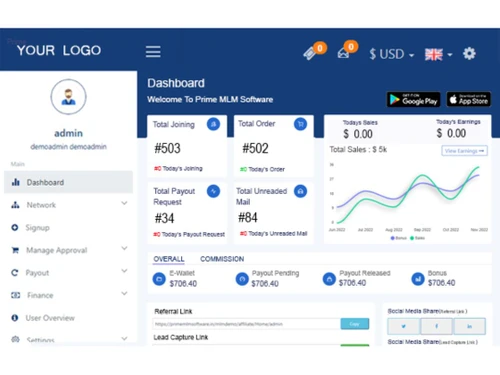Switch to the COMMISSION tab
The image size is (500, 375).
222,259
